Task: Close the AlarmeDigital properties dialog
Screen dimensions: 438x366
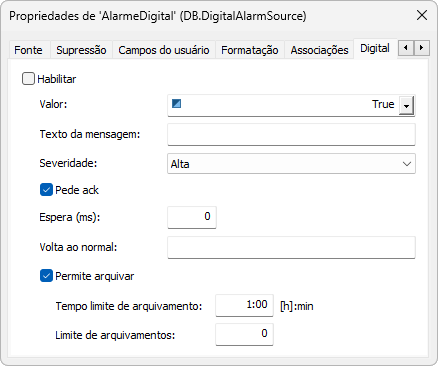Action: coord(422,15)
